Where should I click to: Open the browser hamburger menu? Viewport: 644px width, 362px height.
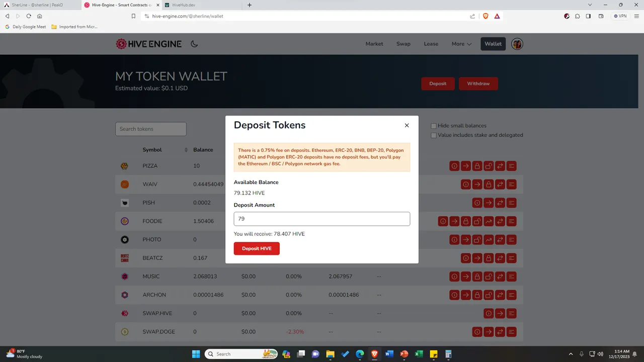click(x=636, y=16)
